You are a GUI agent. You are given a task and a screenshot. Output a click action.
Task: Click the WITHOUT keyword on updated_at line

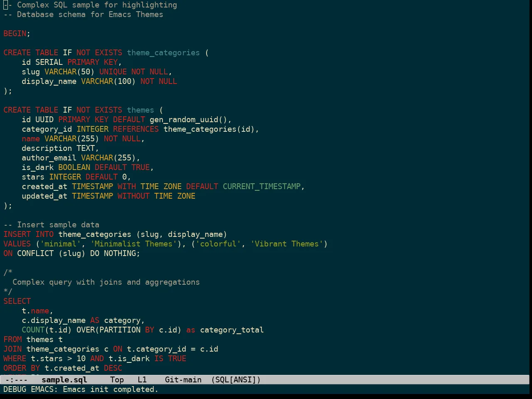click(x=133, y=196)
